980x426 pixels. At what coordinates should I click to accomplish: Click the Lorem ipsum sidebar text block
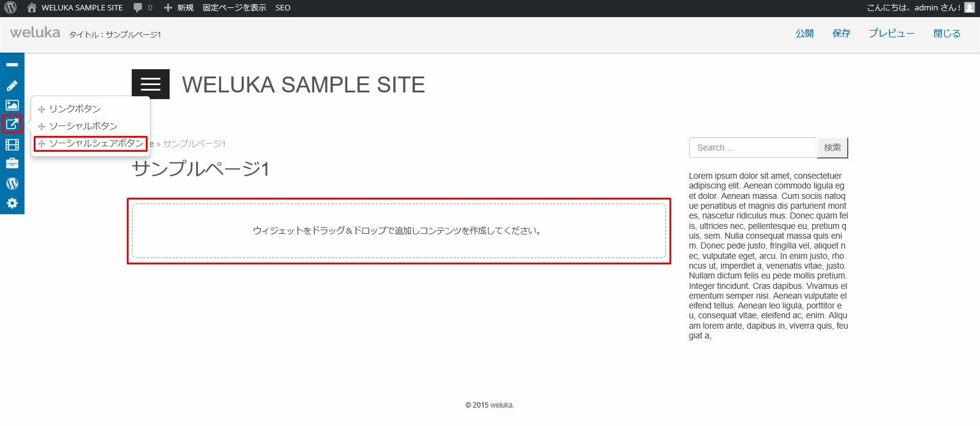(x=768, y=256)
